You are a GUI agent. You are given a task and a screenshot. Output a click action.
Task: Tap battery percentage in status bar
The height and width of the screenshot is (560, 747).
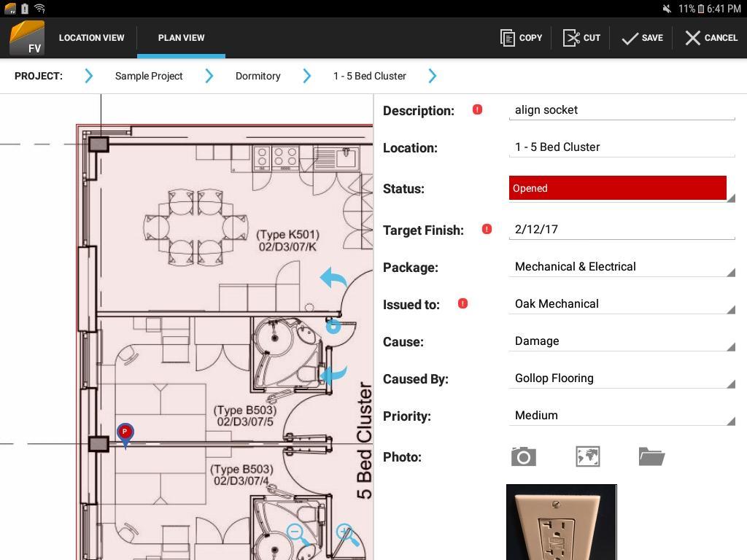coord(687,9)
